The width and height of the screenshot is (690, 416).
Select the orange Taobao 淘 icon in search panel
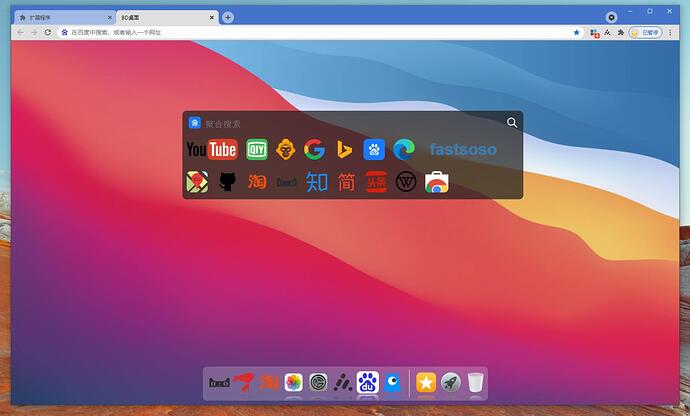point(257,182)
